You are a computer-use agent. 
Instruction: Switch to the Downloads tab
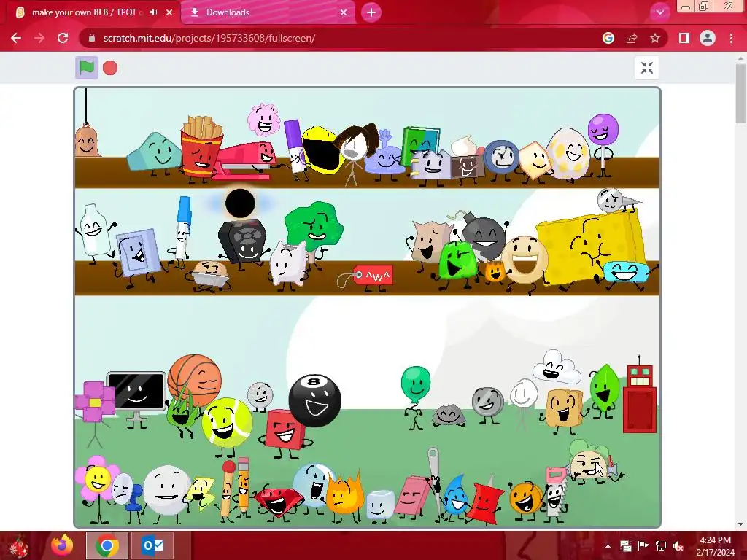(268, 12)
